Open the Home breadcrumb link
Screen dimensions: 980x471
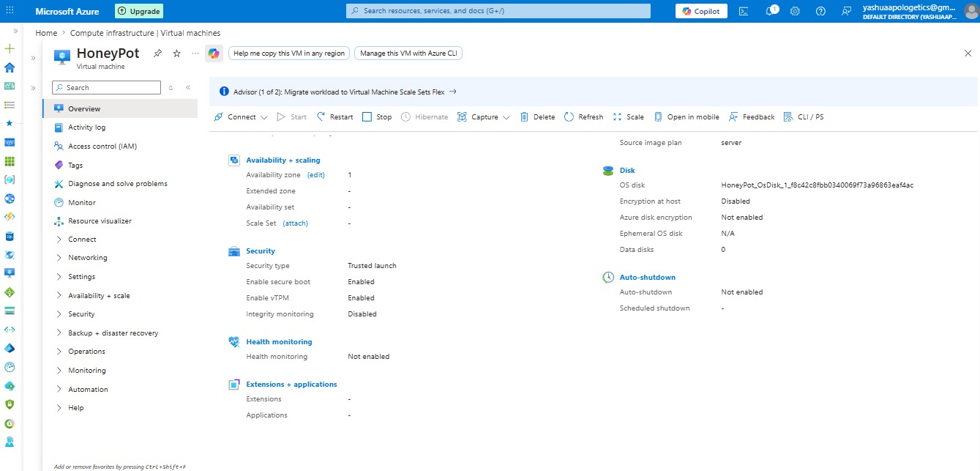click(46, 33)
